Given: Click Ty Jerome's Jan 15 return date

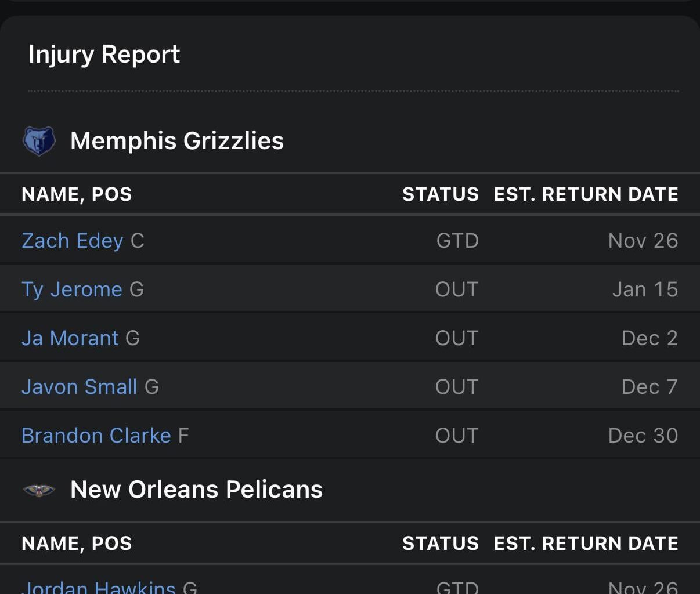Looking at the screenshot, I should pos(645,289).
